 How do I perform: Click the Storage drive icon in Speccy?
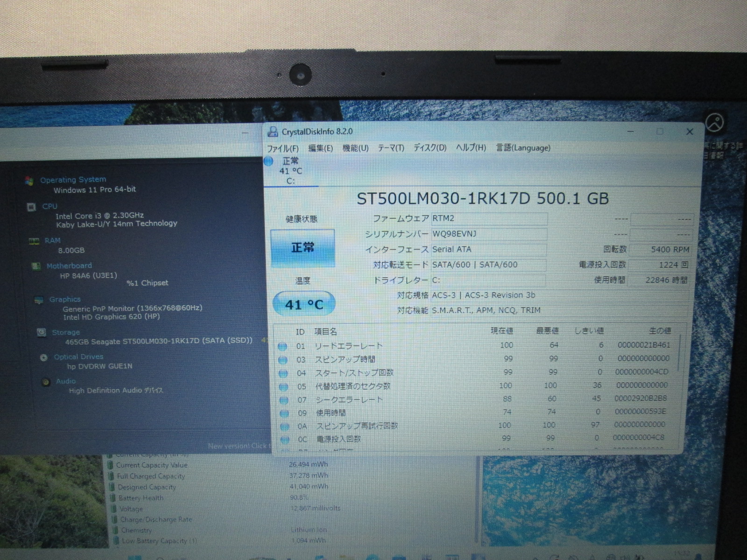[x=42, y=332]
